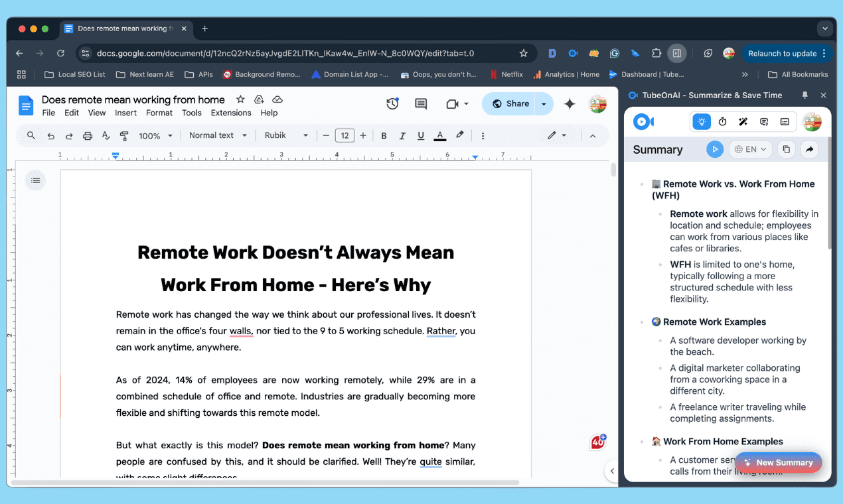This screenshot has height=504, width=843.
Task: Click the Move to folder icon
Action: pos(259,99)
